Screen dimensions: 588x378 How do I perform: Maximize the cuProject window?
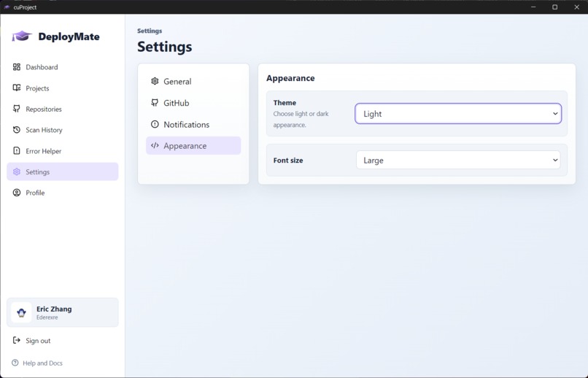click(555, 7)
